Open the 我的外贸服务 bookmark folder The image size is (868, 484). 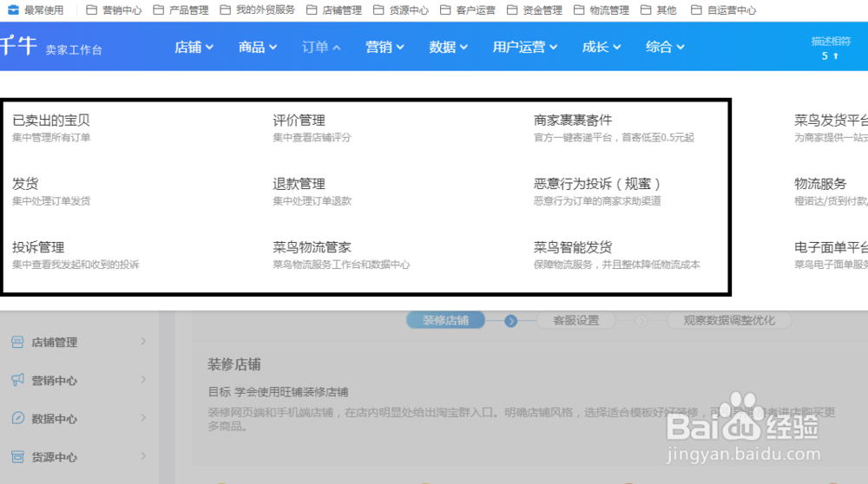click(x=258, y=10)
